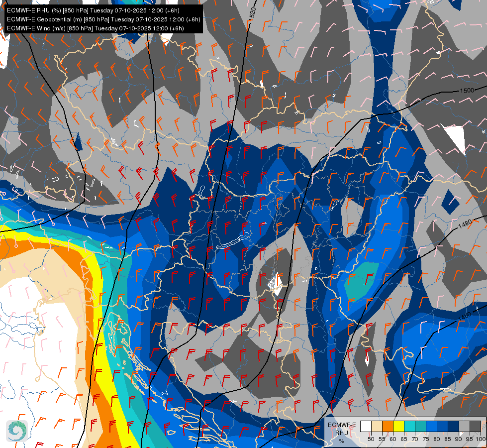This screenshot has height=448, width=487.
Task: Pick the beige 50–55% legend swatch
Action: (377, 426)
